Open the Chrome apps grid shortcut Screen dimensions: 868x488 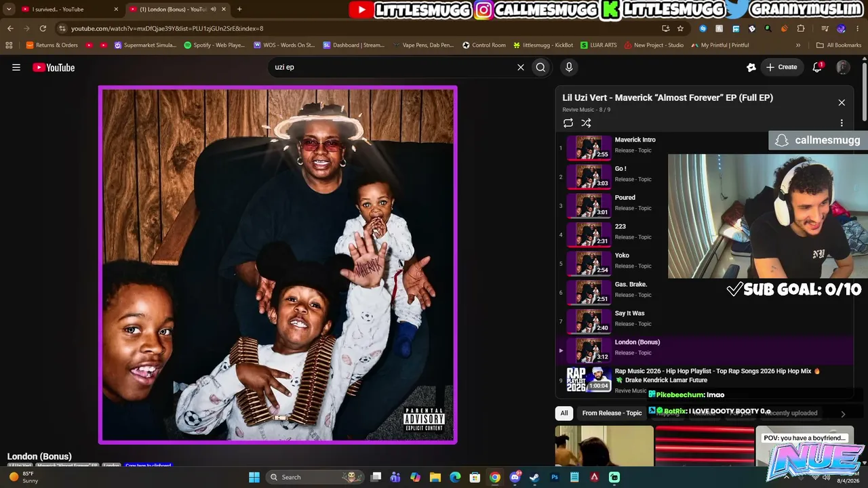coord(9,45)
